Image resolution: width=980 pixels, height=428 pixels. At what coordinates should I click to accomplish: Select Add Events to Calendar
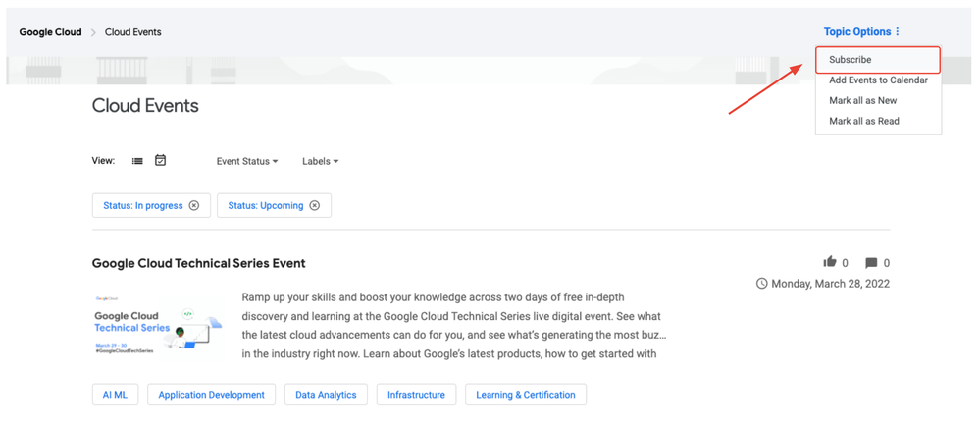878,80
